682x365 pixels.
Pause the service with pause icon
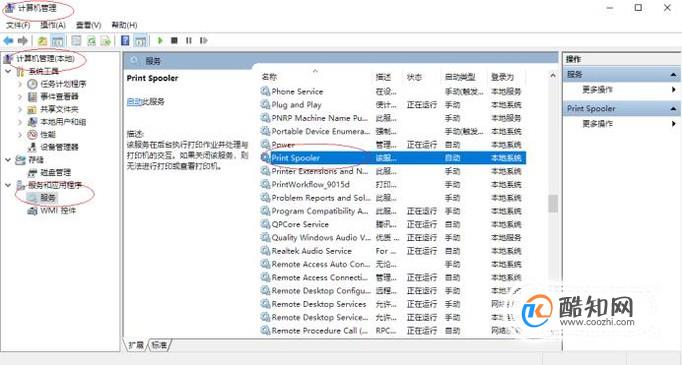coord(189,40)
